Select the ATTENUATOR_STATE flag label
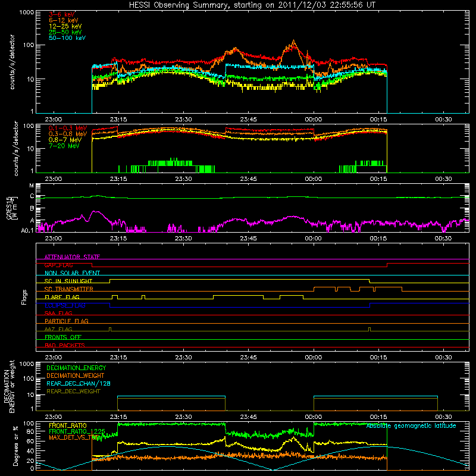476x476 pixels. pyautogui.click(x=72, y=257)
